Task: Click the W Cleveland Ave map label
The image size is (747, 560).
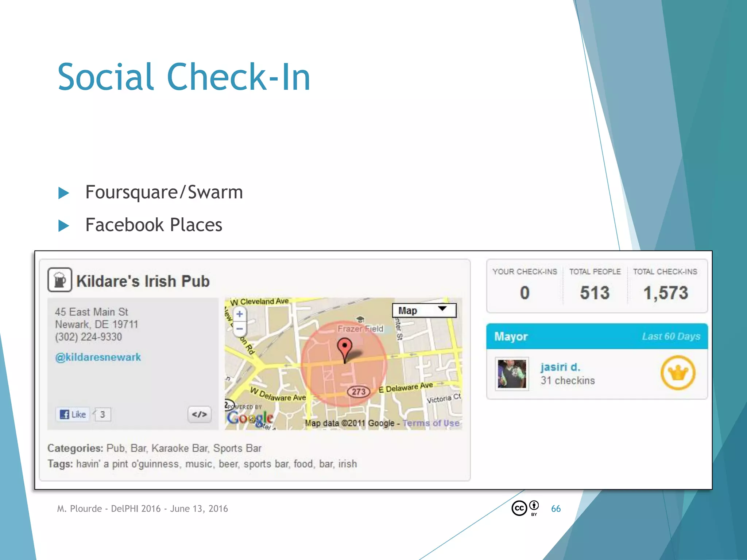Action: click(x=259, y=302)
